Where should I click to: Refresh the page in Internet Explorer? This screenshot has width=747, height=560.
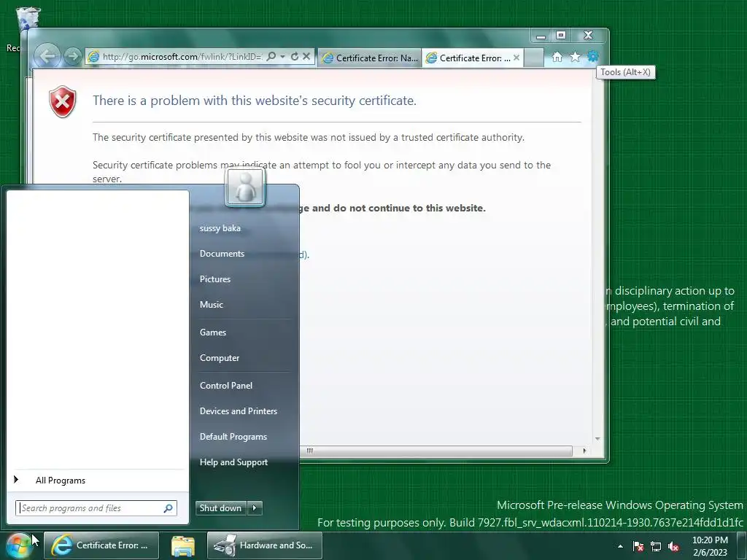tap(295, 56)
